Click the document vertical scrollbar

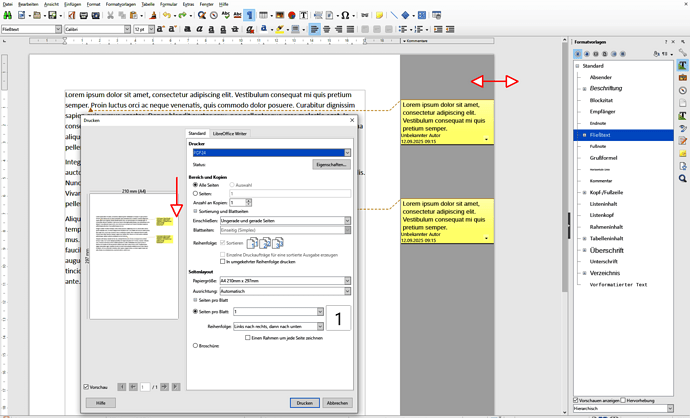[565, 167]
